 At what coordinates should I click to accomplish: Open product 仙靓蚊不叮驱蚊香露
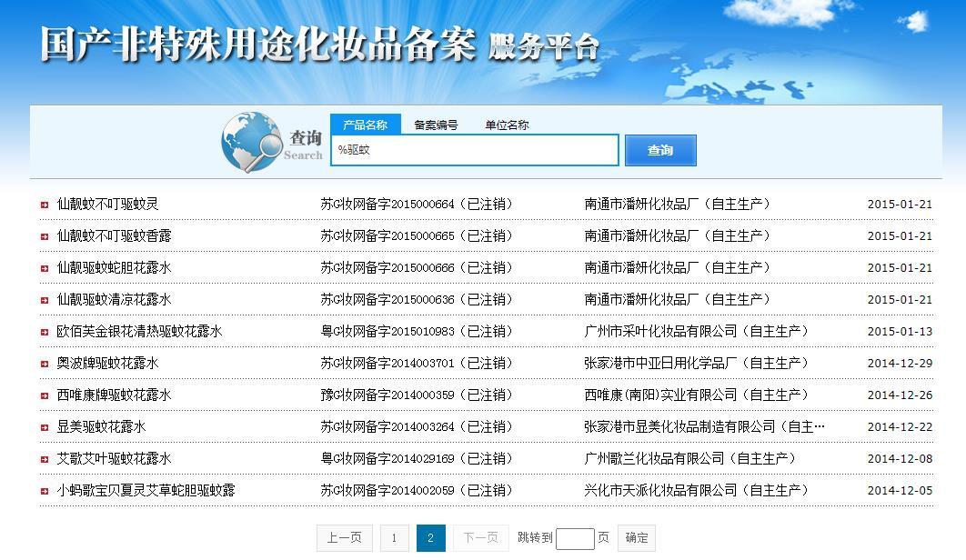pyautogui.click(x=114, y=236)
